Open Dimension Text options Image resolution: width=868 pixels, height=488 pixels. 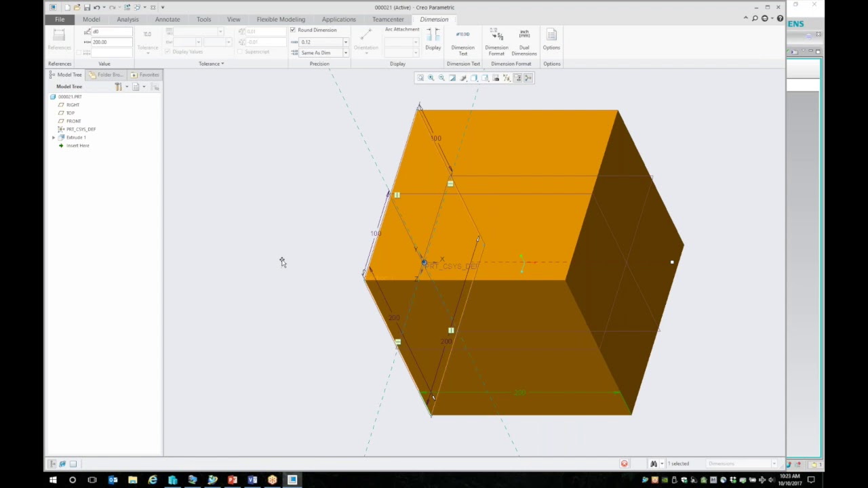462,42
